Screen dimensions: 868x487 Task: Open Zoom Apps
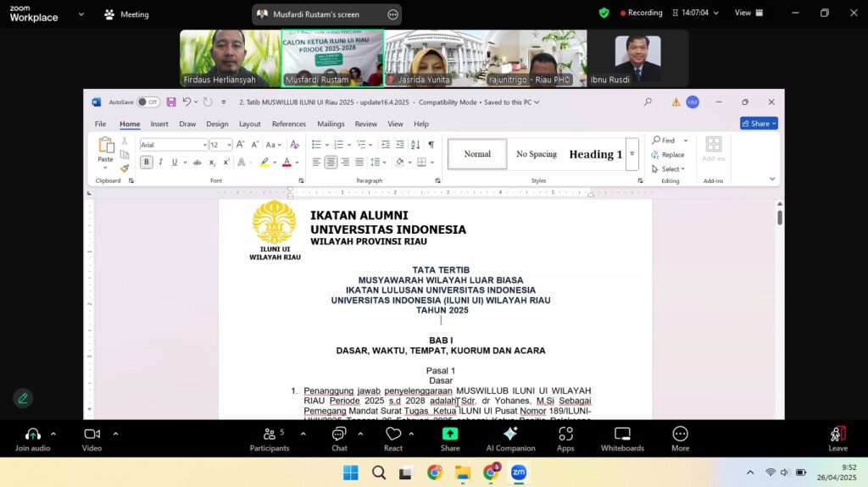565,440
